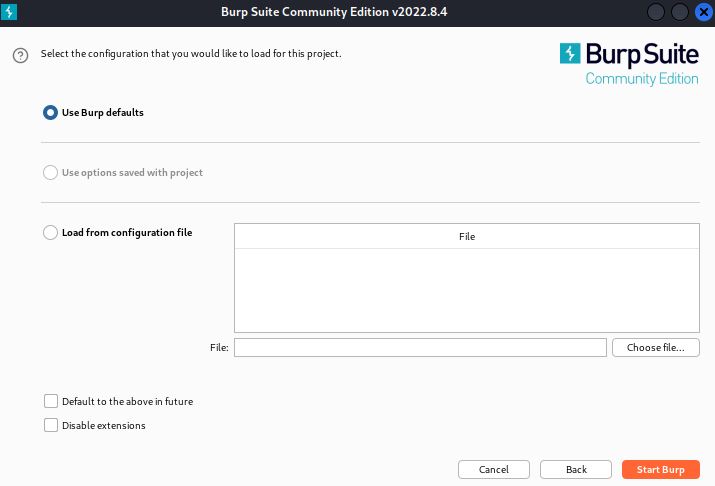Click Start Burp to launch
The height and width of the screenshot is (486, 715).
(661, 470)
